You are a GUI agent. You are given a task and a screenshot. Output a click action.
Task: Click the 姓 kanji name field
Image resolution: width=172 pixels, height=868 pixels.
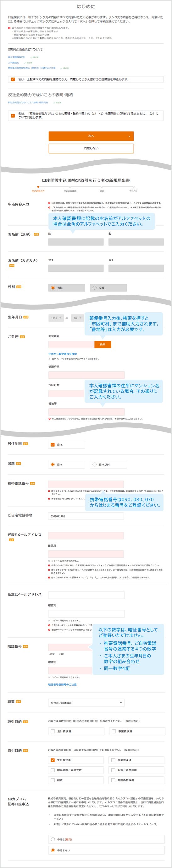tap(76, 242)
